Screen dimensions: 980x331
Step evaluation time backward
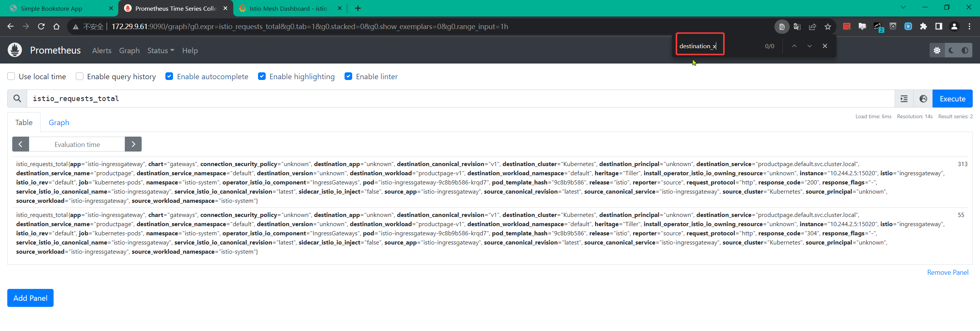21,144
